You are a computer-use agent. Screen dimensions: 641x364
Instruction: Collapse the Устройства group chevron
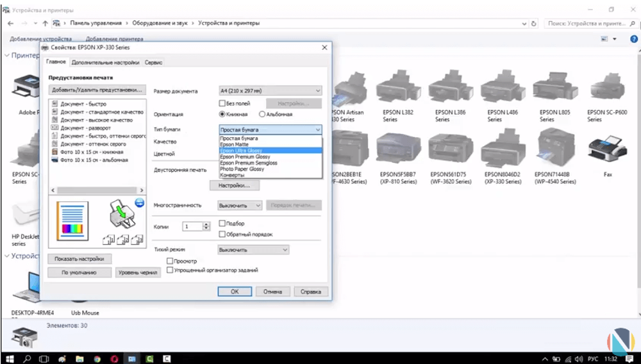coord(7,256)
